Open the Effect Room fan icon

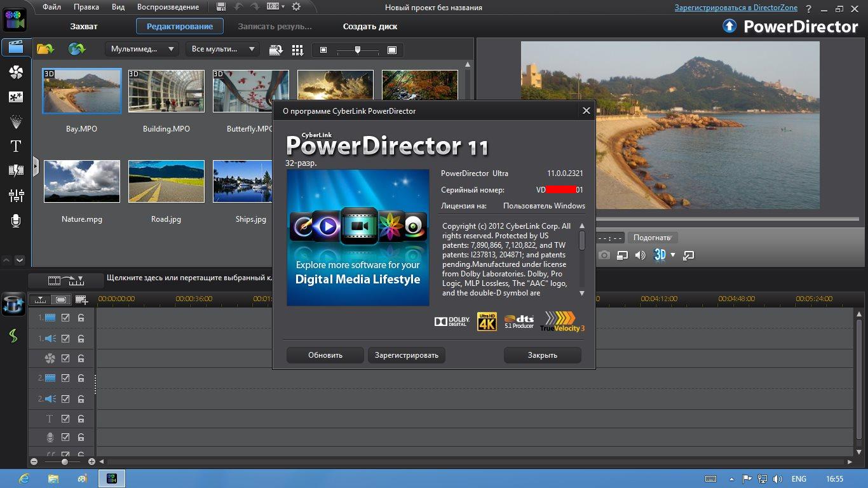16,72
